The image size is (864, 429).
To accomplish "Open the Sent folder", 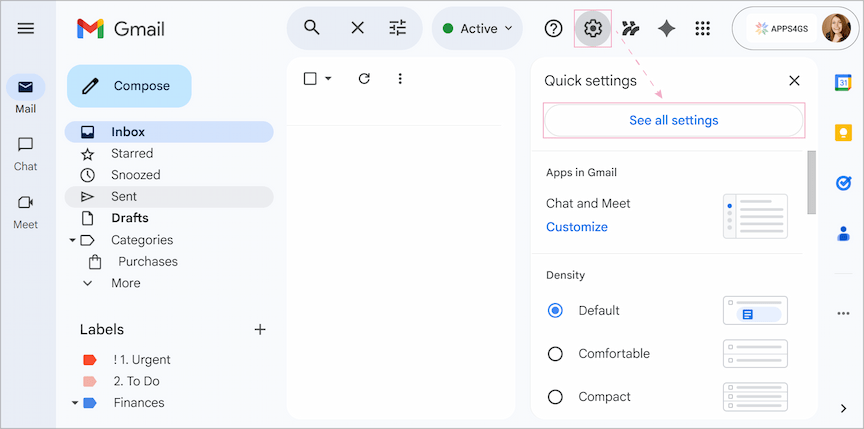I will [169, 197].
